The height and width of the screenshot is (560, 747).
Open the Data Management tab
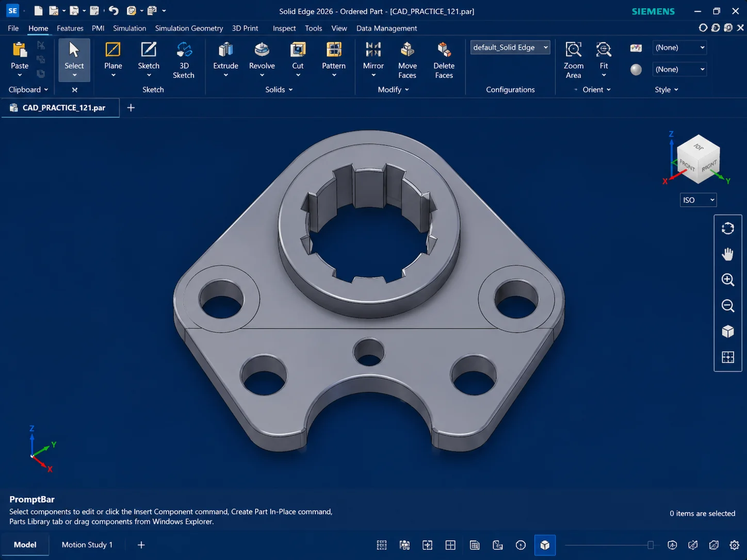tap(386, 28)
